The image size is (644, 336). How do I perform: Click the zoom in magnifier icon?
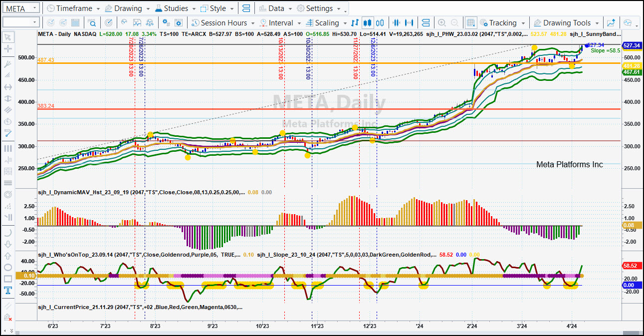[441, 23]
